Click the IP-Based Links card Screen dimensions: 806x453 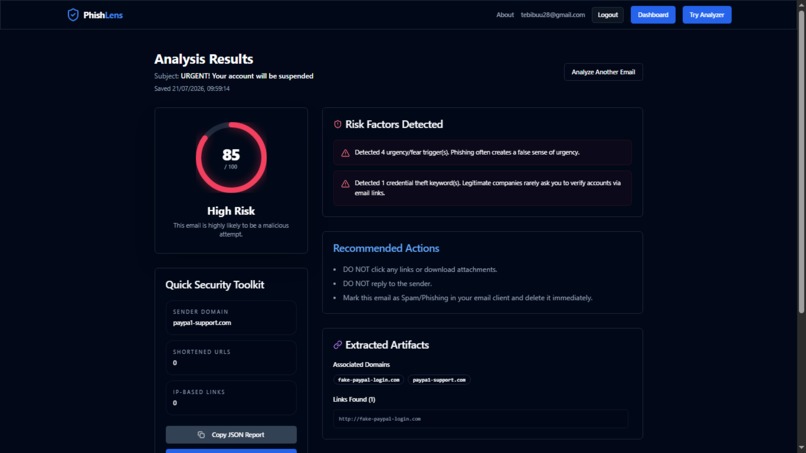click(231, 397)
